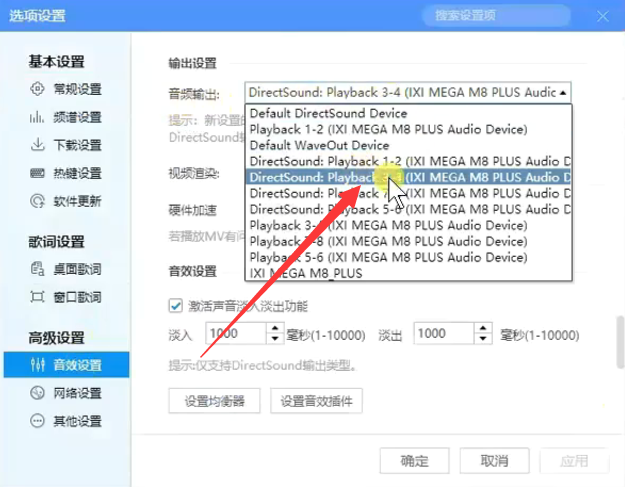Click the 桌面歌词 icon

37,269
